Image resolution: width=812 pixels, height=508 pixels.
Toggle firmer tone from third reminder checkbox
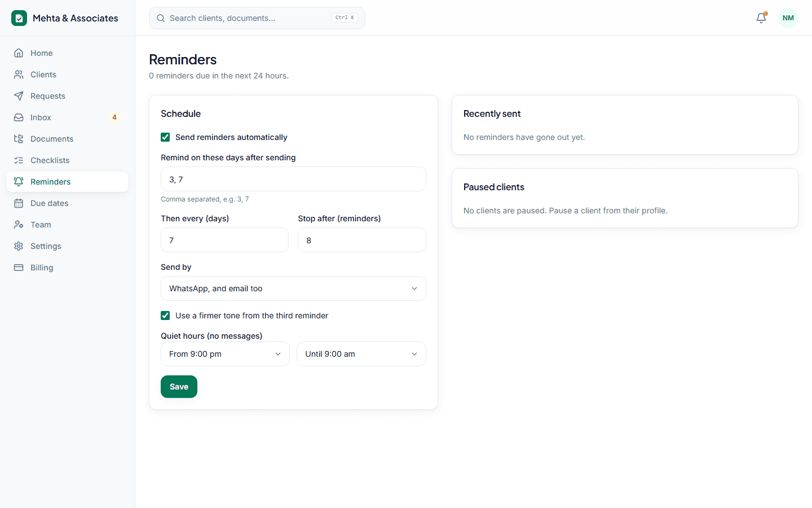[165, 316]
